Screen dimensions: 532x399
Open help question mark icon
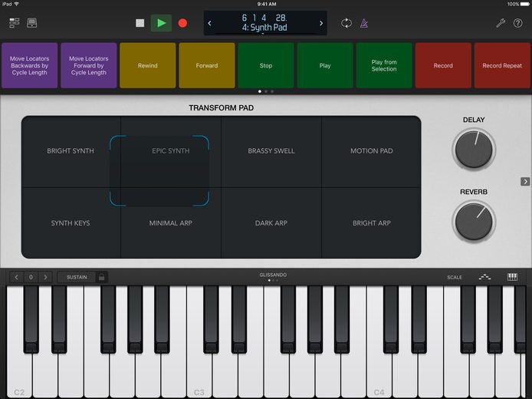coord(517,23)
